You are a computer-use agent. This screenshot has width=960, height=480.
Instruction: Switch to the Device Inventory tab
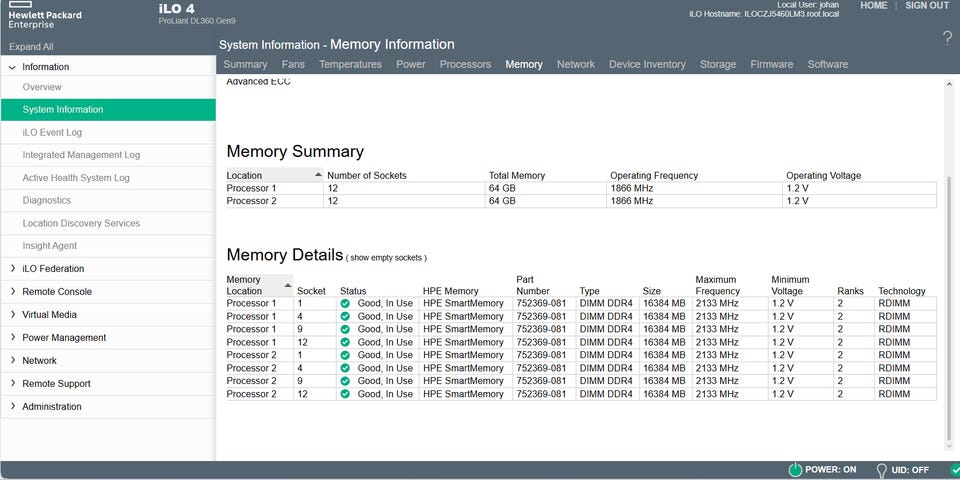[x=647, y=64]
